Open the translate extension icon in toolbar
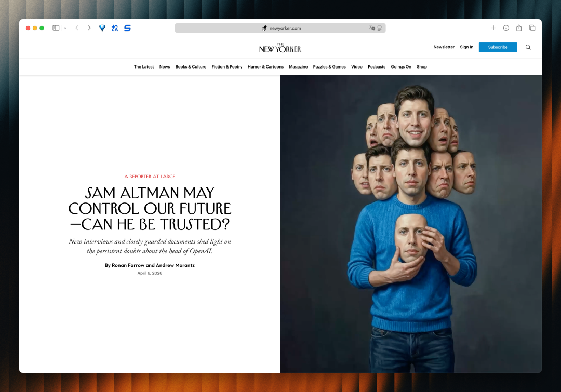Image resolution: width=561 pixels, height=392 pixels. tap(115, 28)
